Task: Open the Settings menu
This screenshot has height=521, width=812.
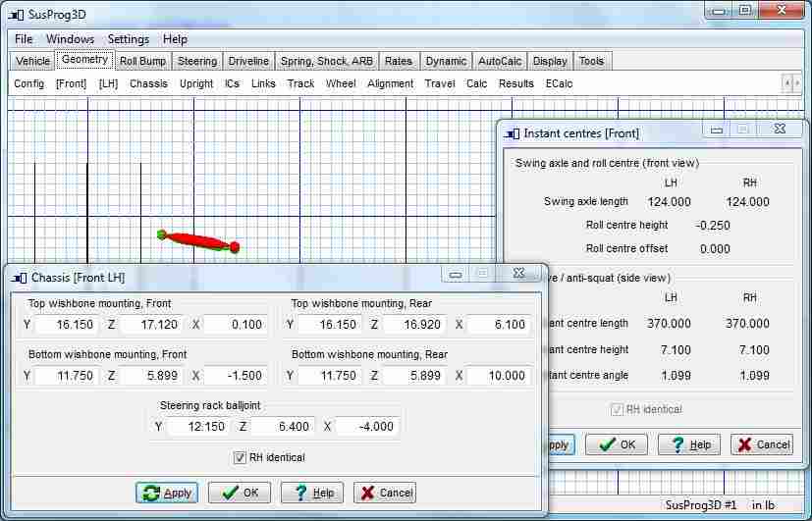Action: [x=129, y=39]
